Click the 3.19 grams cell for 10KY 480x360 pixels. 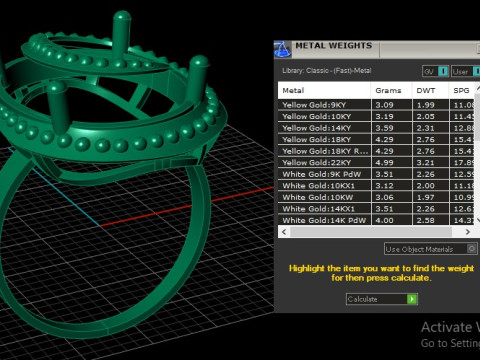pyautogui.click(x=391, y=116)
